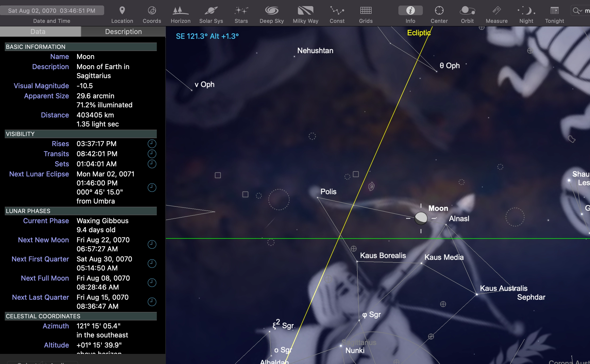Set time to Moon transit clock icon
This screenshot has height=364, width=590.
[152, 154]
